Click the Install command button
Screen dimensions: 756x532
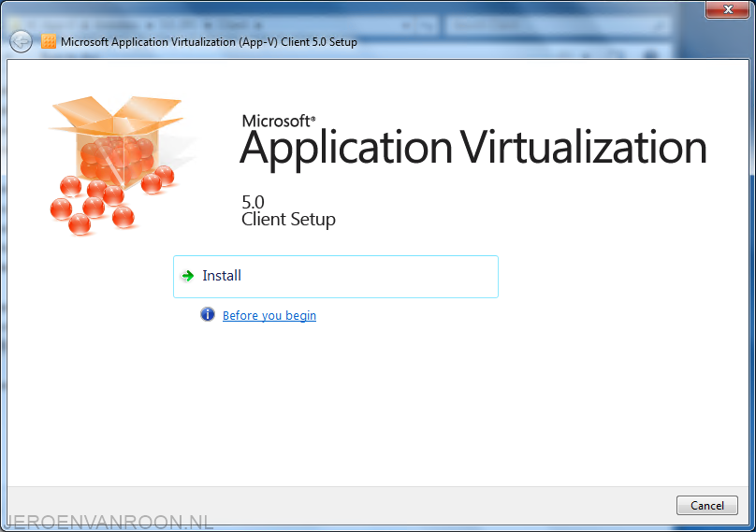click(x=336, y=277)
